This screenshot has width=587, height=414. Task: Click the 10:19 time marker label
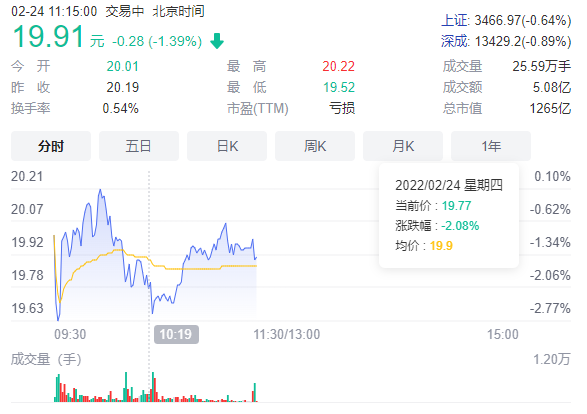click(176, 334)
